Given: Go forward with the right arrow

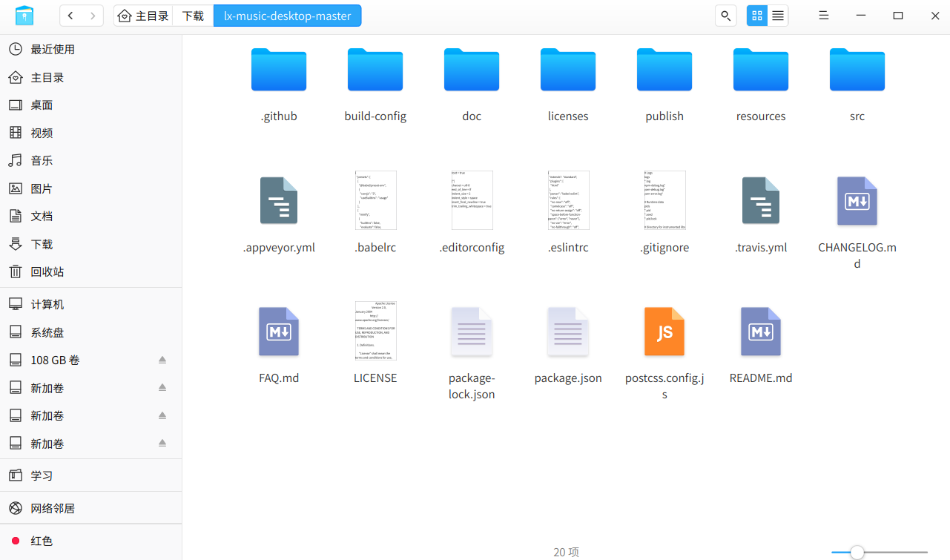Looking at the screenshot, I should point(93,16).
